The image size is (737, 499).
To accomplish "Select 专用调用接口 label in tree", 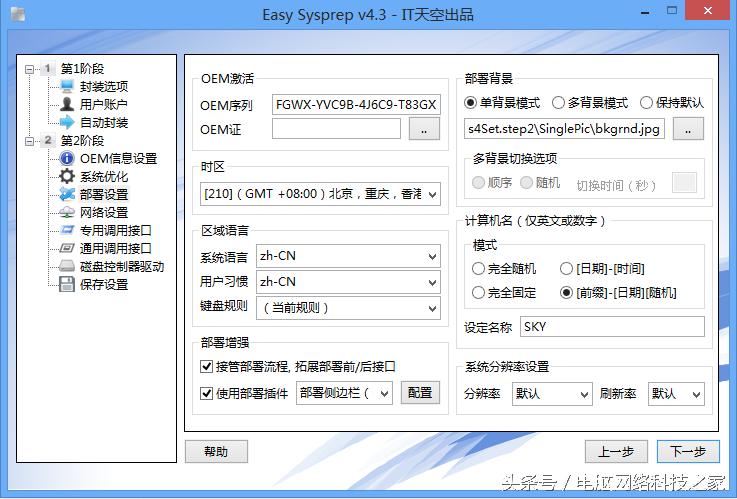I will [x=116, y=230].
